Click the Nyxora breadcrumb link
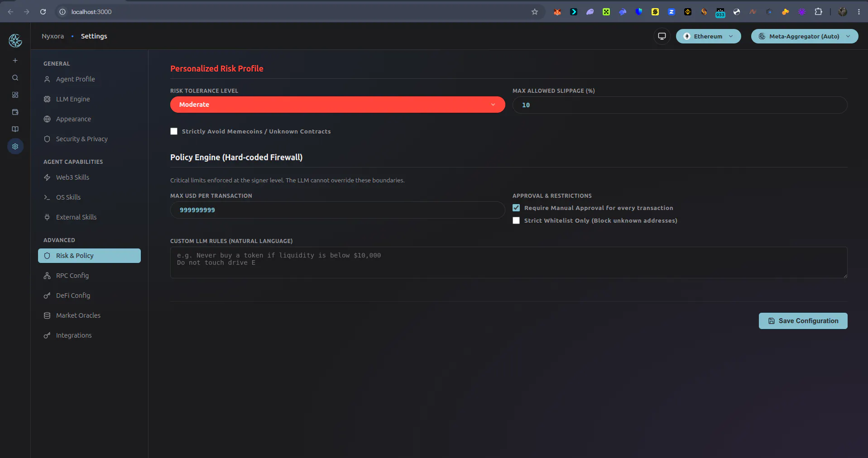Screen dimensions: 868x458 [x=53, y=36]
